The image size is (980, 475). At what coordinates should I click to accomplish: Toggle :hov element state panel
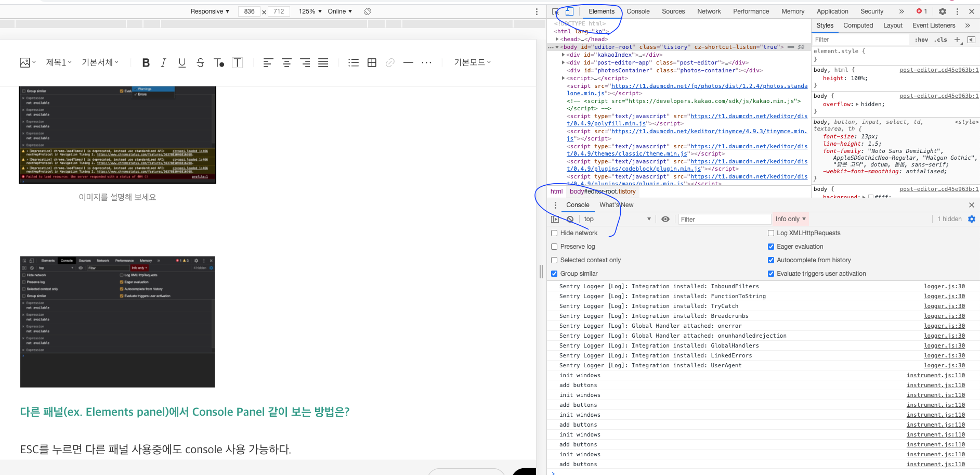pos(922,40)
